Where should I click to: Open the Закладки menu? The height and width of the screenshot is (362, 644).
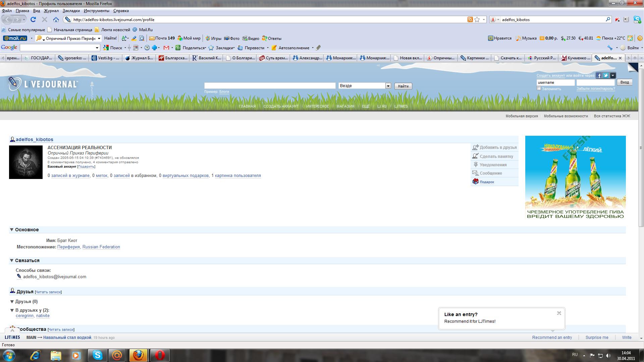pos(71,11)
